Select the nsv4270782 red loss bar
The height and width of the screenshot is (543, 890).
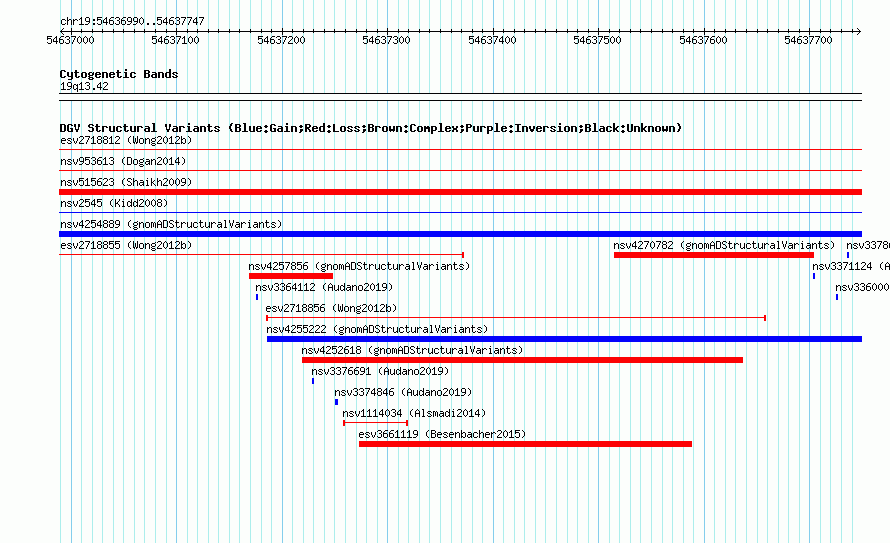713,255
